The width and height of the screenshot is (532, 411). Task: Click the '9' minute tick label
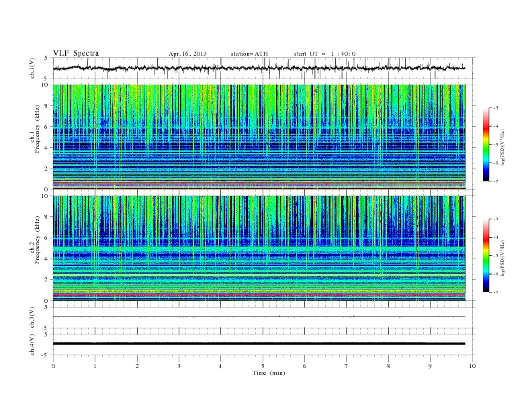click(430, 366)
